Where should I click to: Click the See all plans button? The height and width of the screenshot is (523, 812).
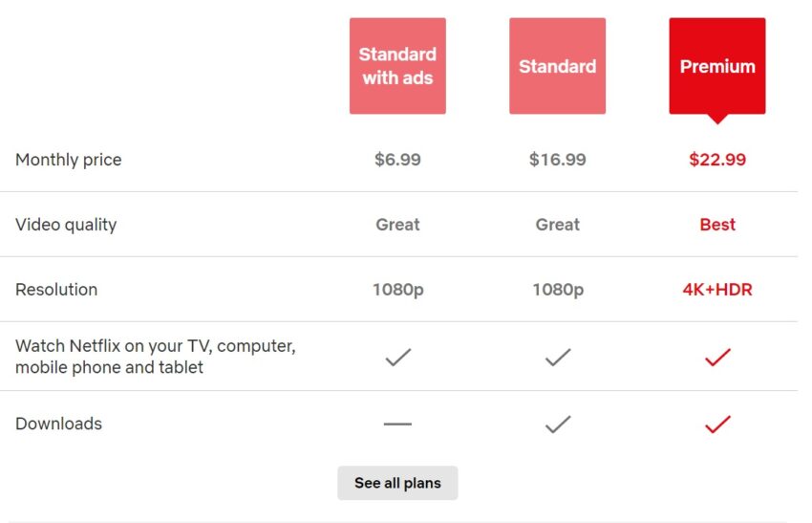[x=397, y=483]
